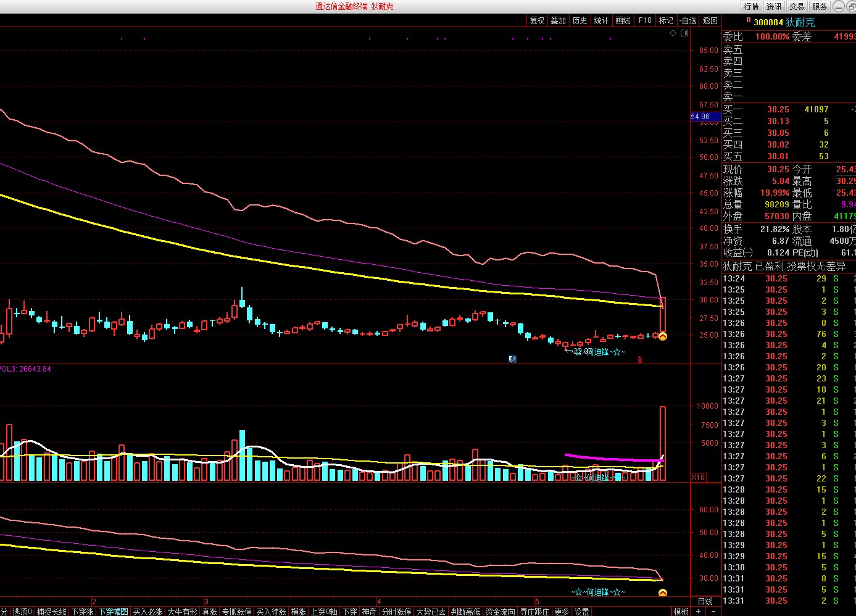Switch to the 横涨 indicator tab
Screen dimensions: 856x616
pyautogui.click(x=299, y=612)
